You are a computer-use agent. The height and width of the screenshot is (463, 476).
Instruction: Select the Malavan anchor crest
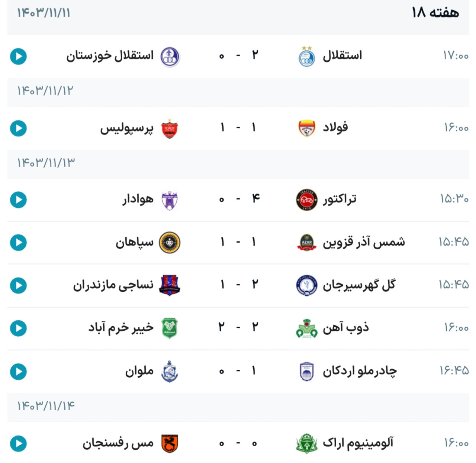170,371
